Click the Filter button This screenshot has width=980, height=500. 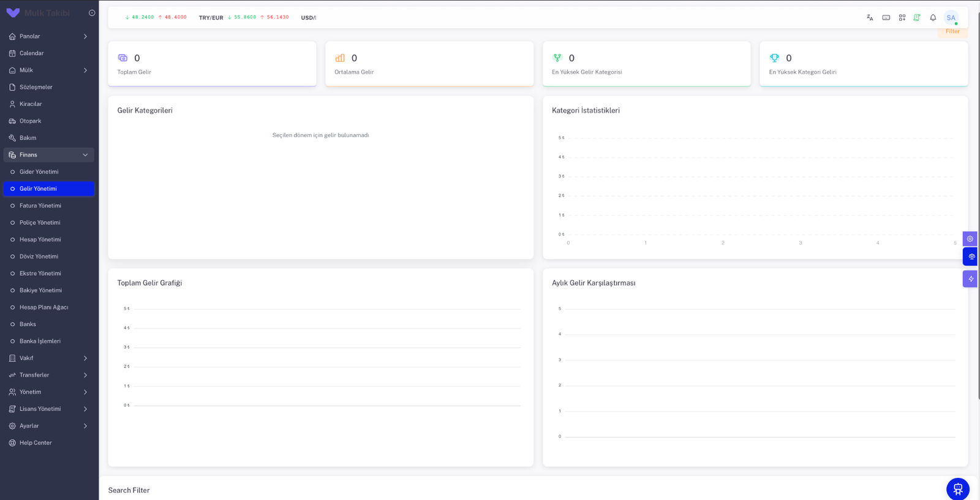[x=952, y=32]
